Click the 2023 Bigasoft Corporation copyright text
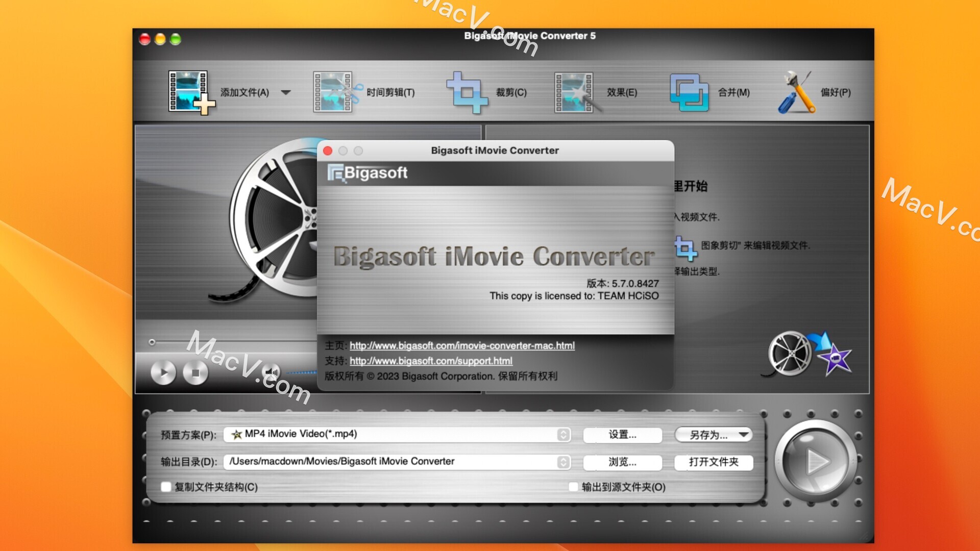Screen dimensions: 980x551 [441, 376]
